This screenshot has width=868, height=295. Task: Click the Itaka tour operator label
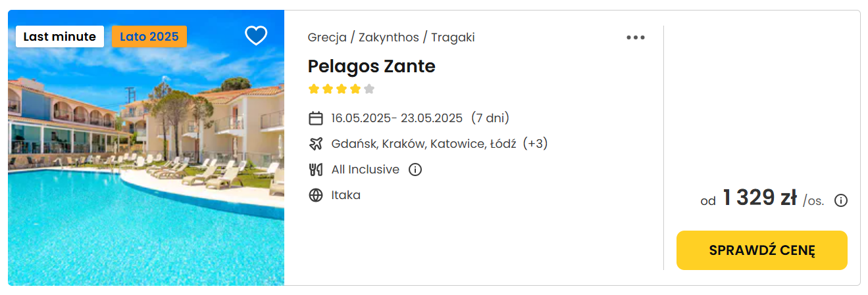tap(346, 195)
